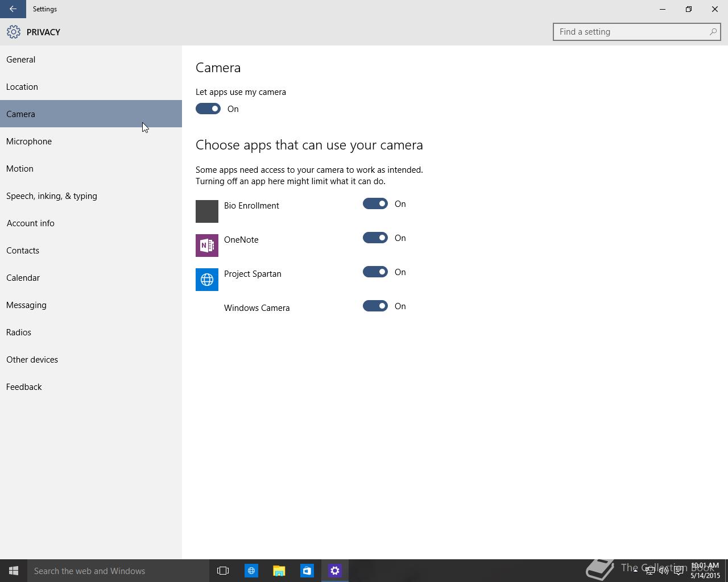Click the Project Spartan globe icon
Viewport: 728px width, 582px height.
(x=207, y=280)
